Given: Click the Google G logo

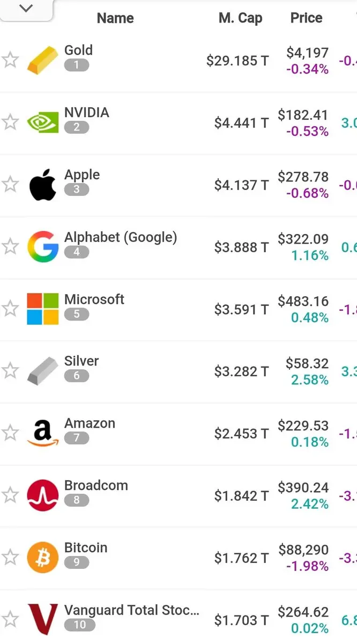Looking at the screenshot, I should [42, 247].
